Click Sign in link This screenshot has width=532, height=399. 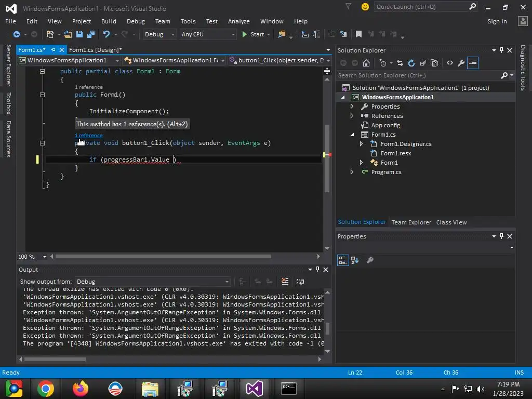(497, 21)
